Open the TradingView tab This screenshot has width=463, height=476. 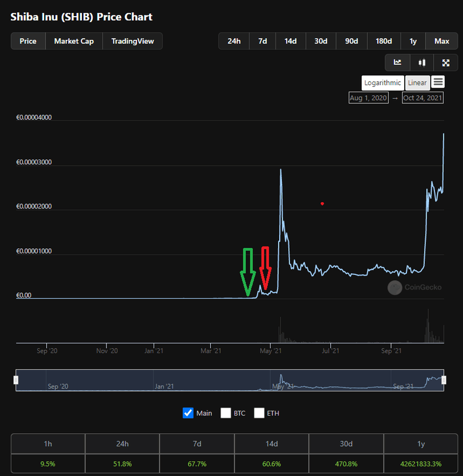click(x=133, y=41)
